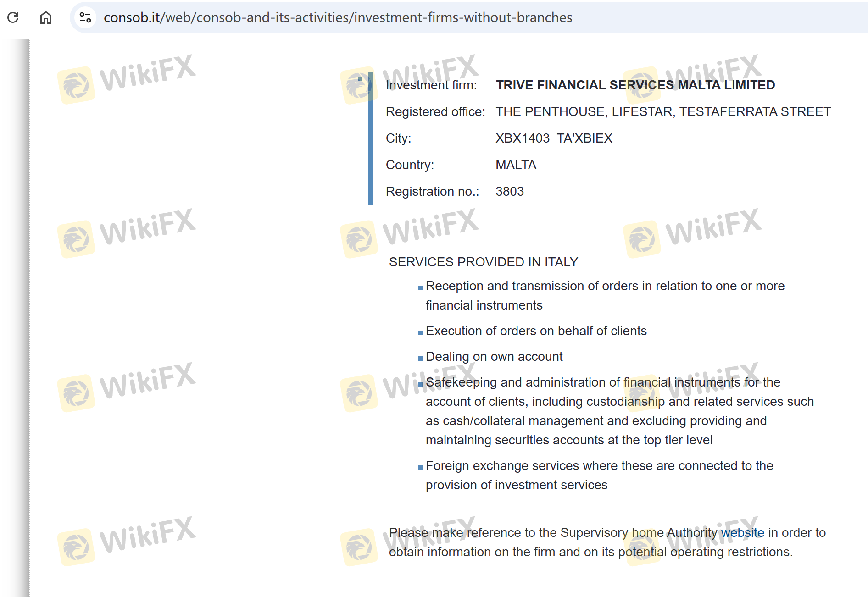Screen dimensions: 868x597
Task: Click the 'Registration no.:' field label
Action: (432, 191)
